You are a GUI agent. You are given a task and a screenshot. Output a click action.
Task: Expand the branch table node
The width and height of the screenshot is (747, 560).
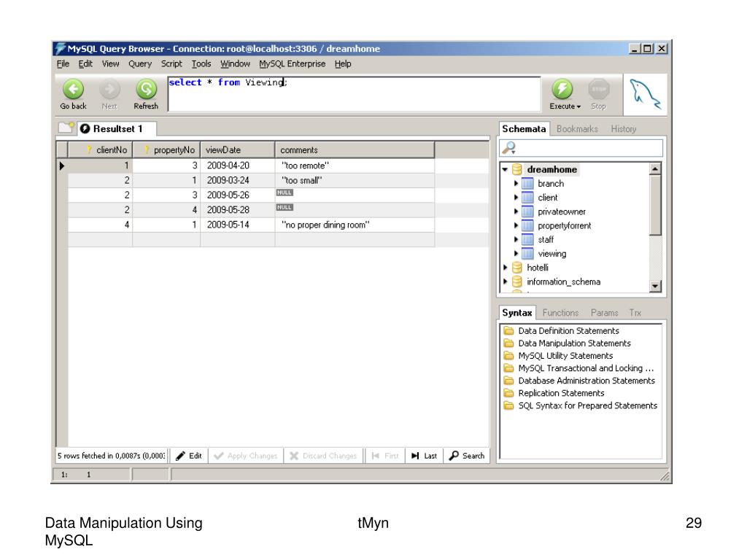tap(516, 183)
